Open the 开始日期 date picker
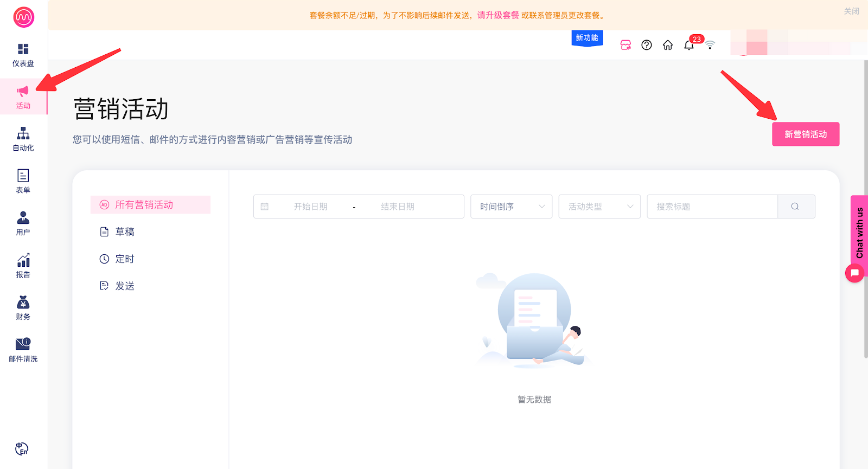868x469 pixels. tap(310, 207)
